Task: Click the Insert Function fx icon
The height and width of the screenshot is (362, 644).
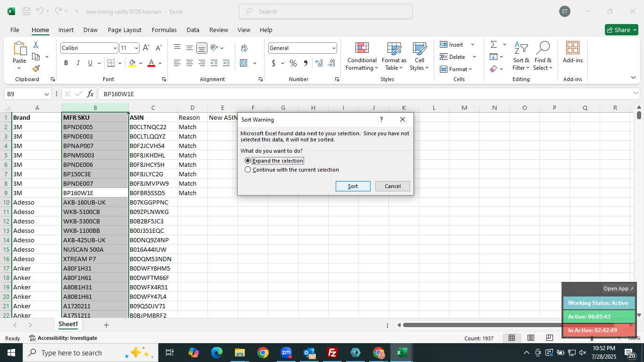Action: coord(91,94)
